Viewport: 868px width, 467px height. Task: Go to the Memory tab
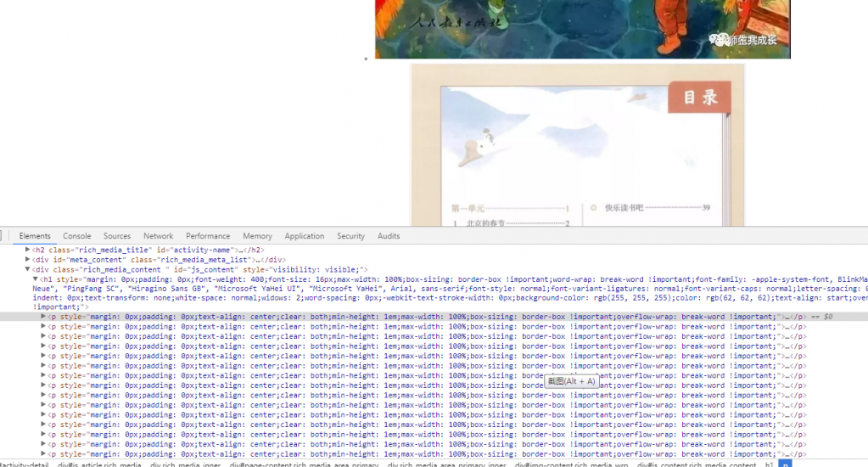(x=257, y=236)
